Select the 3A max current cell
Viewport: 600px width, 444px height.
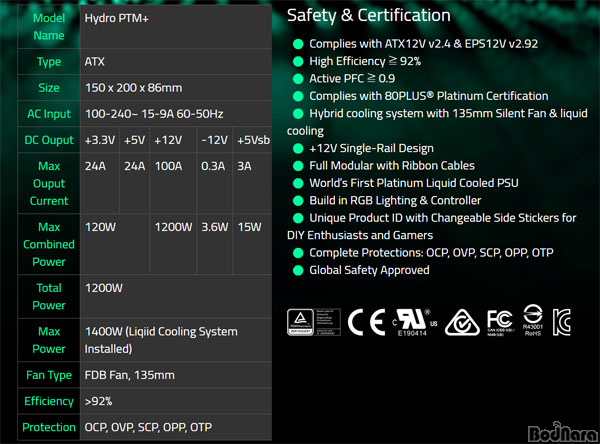tap(253, 183)
